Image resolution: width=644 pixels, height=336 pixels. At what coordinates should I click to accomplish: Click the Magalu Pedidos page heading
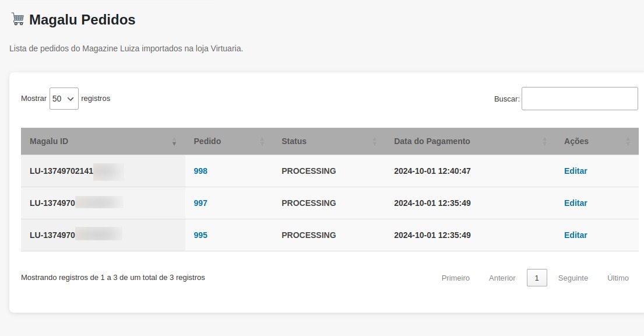82,19
